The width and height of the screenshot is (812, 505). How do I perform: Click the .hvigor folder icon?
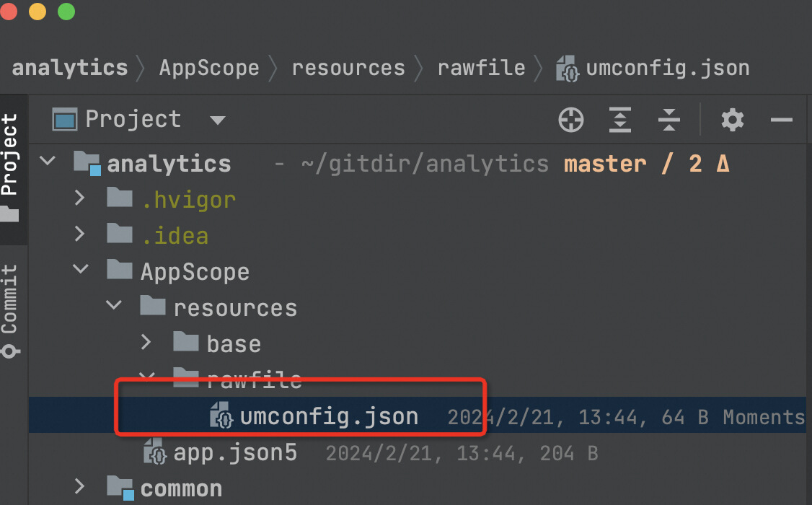point(120,198)
